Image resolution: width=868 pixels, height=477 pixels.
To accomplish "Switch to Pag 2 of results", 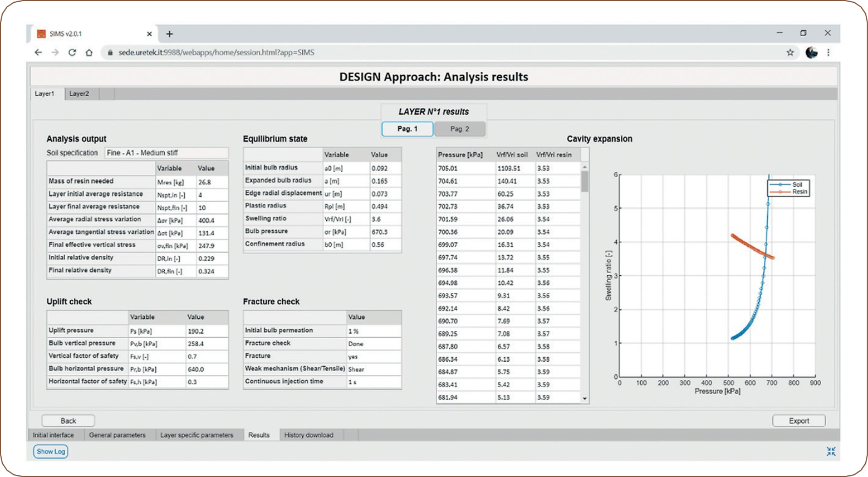I will click(459, 129).
